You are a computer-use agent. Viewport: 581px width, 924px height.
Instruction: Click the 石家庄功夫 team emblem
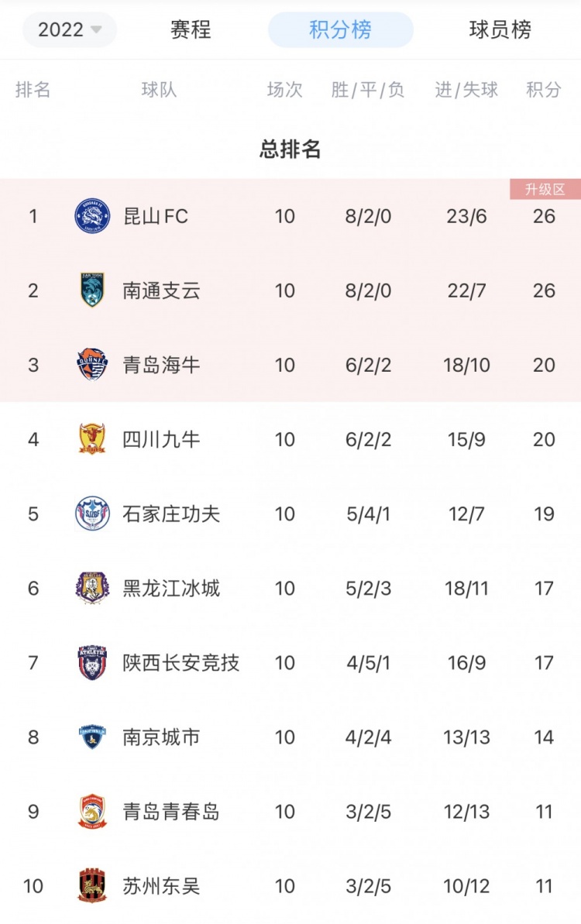92,514
